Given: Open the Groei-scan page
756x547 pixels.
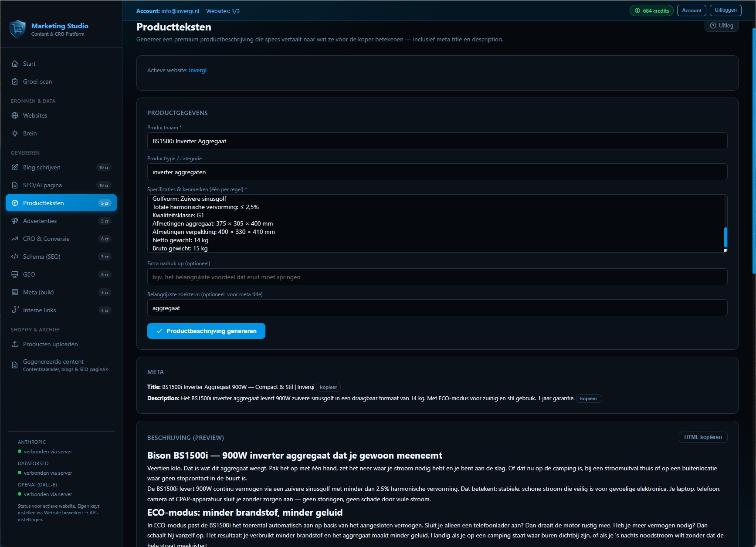Looking at the screenshot, I should 61,81.
